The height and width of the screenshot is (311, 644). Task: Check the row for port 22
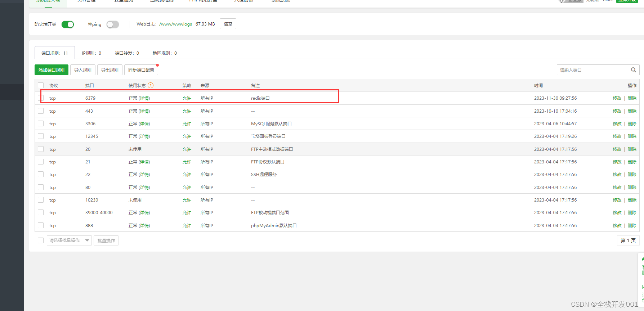coord(41,174)
